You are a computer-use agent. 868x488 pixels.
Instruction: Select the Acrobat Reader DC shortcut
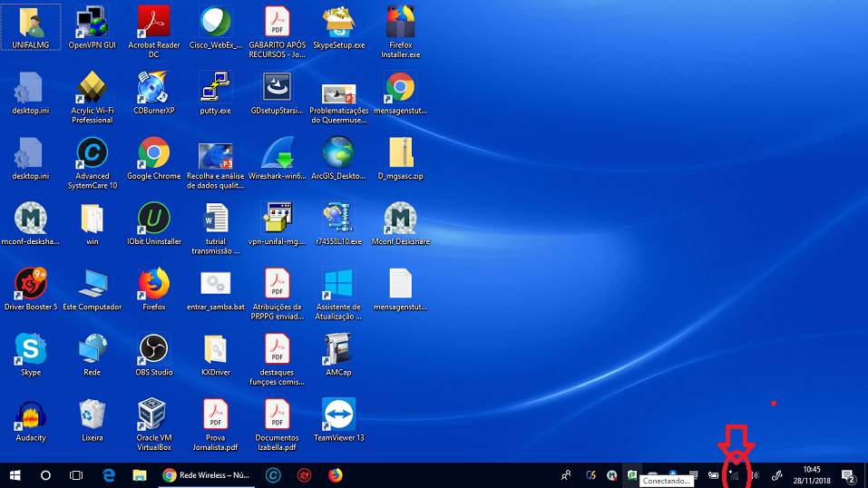154,31
